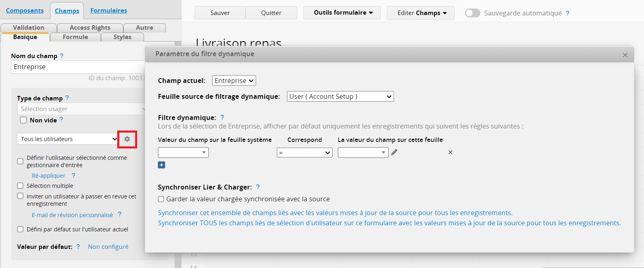Image resolution: width=644 pixels, height=268 pixels.
Task: Click help icon beside Sauvegarde automatique
Action: [x=567, y=13]
